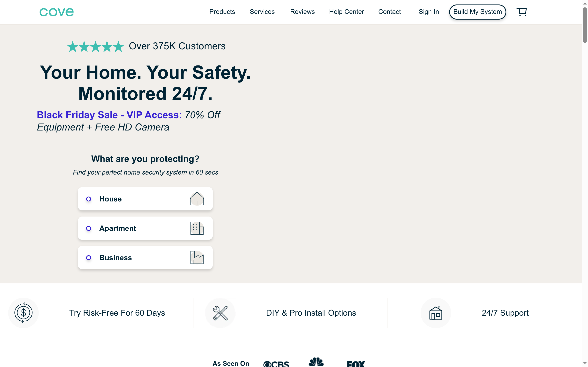Viewport: 588px width, 367px height.
Task: Click the Sign In link
Action: coord(429,12)
